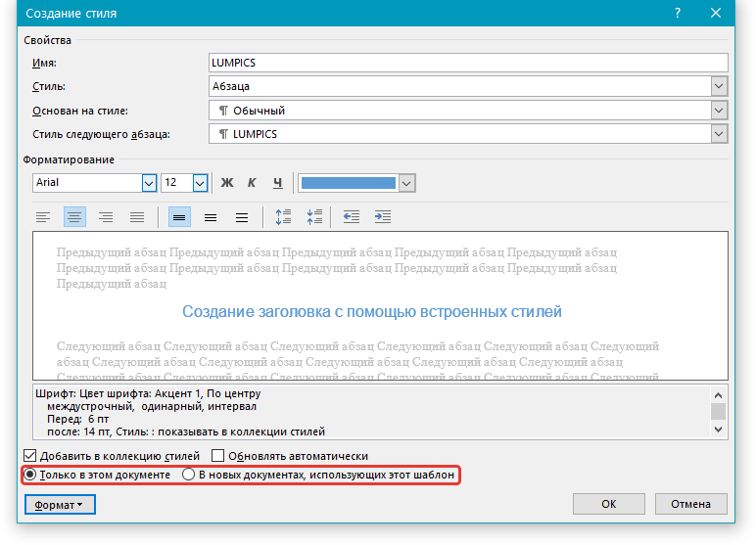Decrease paragraph spacing
Screen dimensions: 756x545
coord(314,217)
